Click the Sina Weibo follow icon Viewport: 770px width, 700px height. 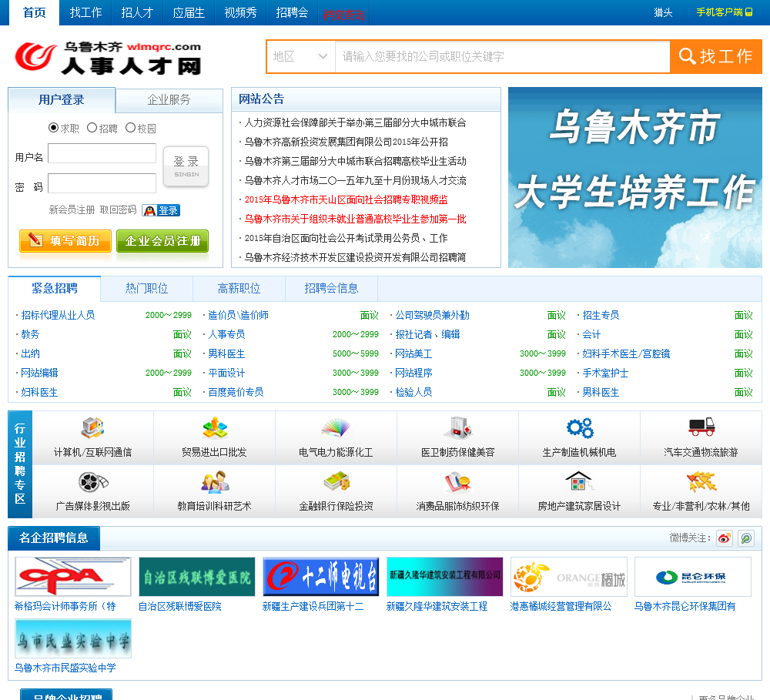point(725,538)
